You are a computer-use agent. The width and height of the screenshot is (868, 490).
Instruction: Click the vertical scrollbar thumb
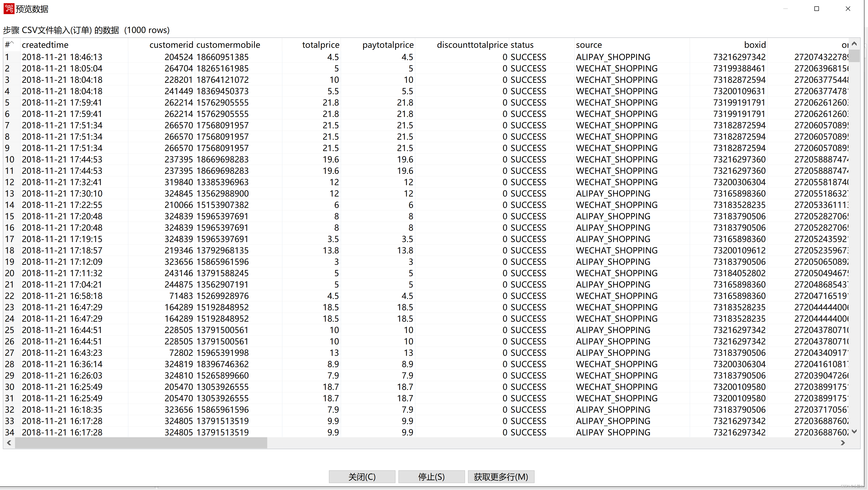pos(854,56)
